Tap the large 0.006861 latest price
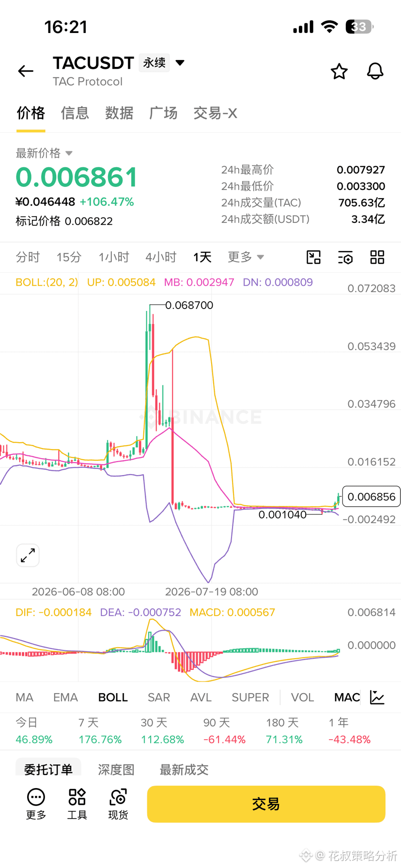 click(77, 177)
